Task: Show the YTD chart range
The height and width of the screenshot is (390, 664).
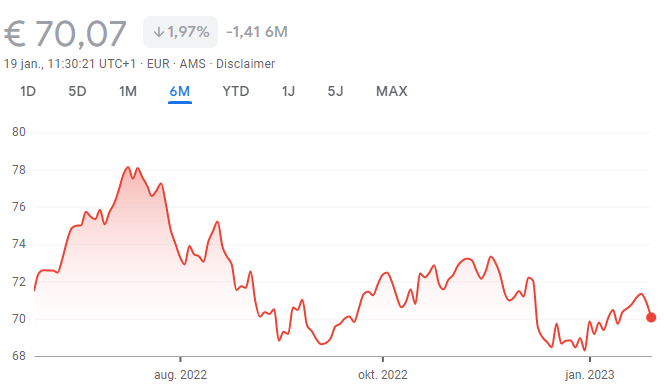Action: click(236, 91)
